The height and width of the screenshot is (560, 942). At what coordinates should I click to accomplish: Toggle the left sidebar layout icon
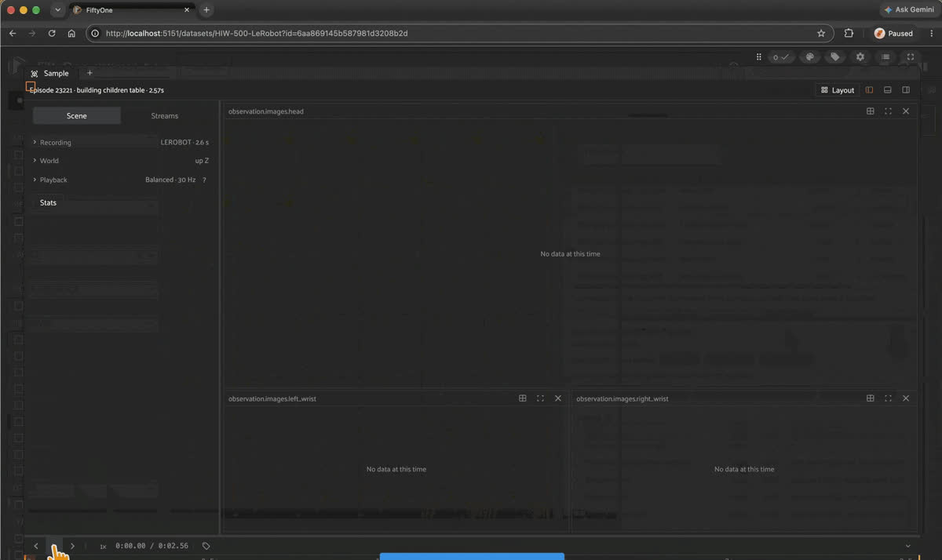(x=869, y=90)
